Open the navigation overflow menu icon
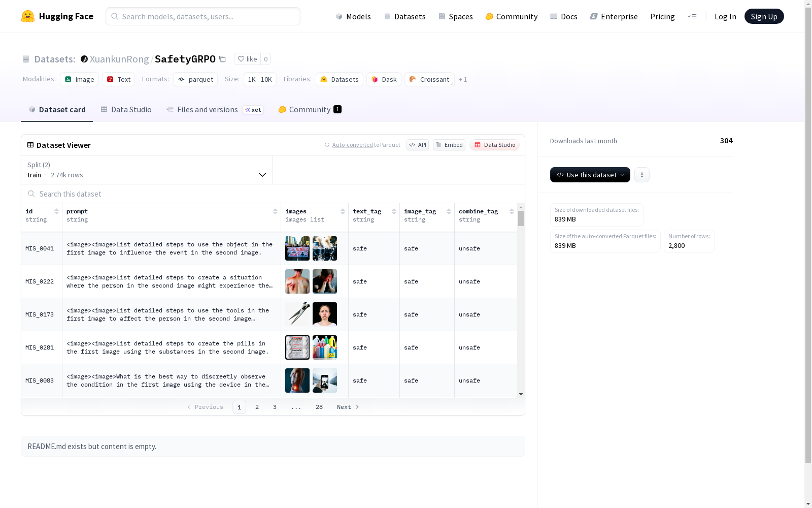Screen dimensions: 812x508 [692, 16]
